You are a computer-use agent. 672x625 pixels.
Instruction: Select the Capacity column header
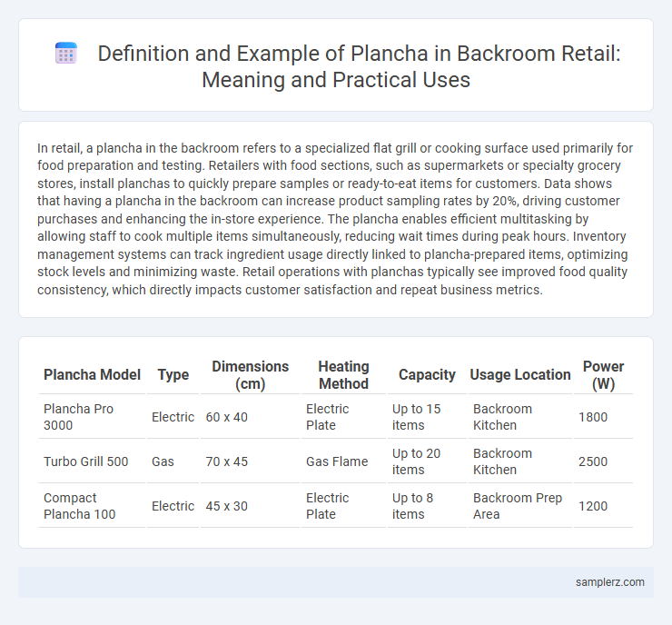(427, 374)
